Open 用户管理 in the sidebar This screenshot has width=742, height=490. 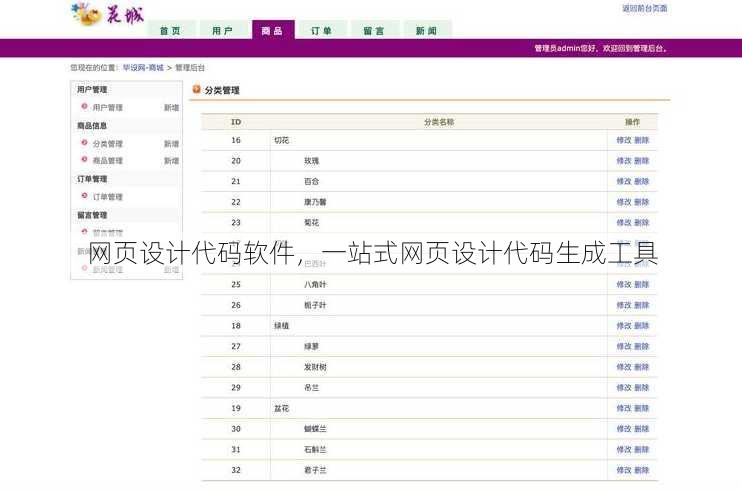click(x=107, y=107)
